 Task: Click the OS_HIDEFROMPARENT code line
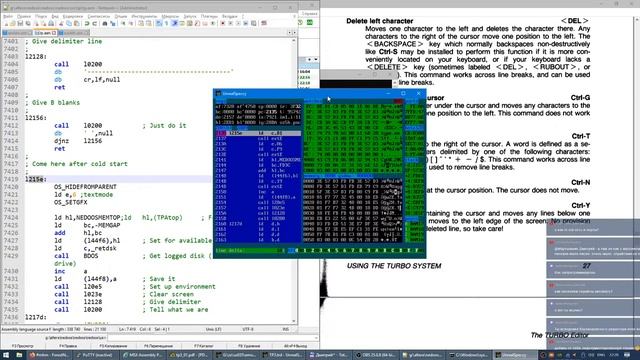pos(85,187)
